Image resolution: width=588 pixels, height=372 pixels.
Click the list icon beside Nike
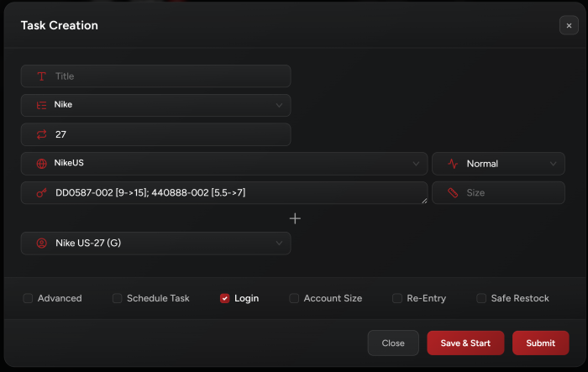[x=41, y=106]
